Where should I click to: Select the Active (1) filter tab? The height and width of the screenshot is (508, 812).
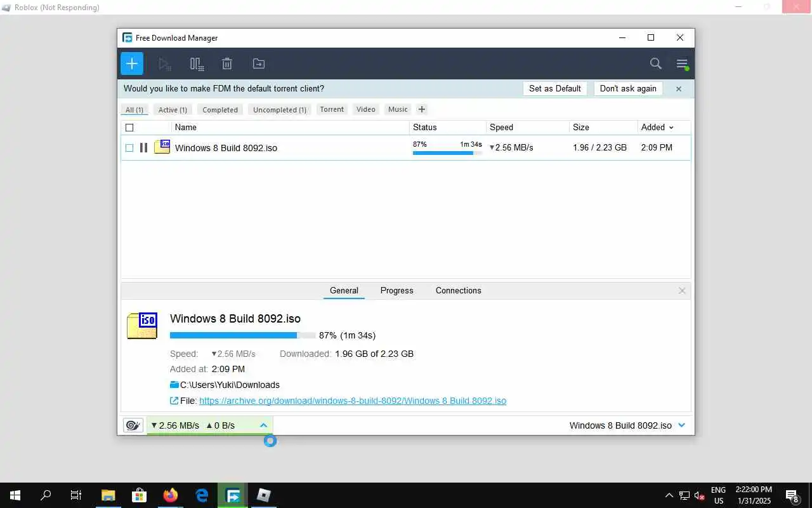click(173, 110)
